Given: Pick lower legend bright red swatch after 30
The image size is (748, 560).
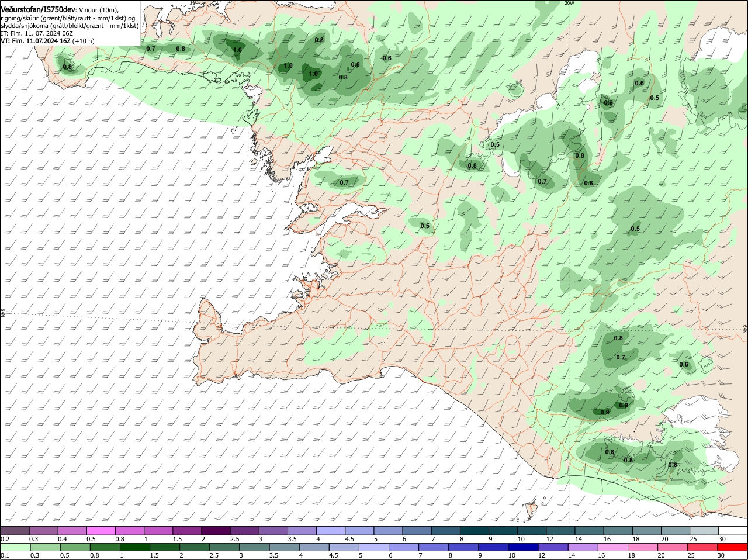Looking at the screenshot, I should coord(732,547).
